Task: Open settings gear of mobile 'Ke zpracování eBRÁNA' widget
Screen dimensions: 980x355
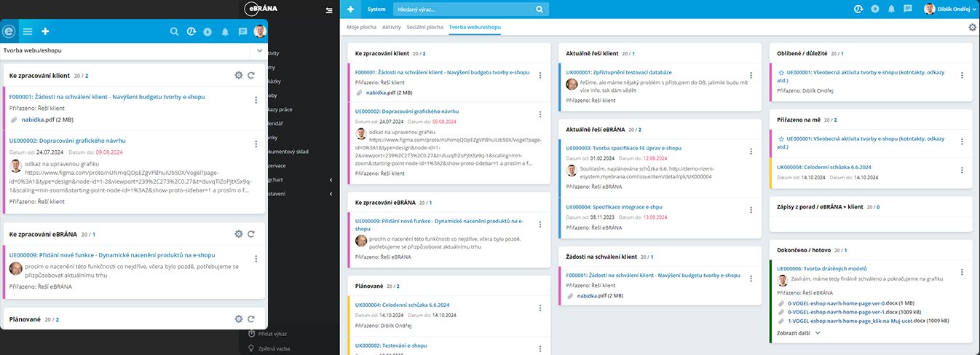Action: (238, 234)
